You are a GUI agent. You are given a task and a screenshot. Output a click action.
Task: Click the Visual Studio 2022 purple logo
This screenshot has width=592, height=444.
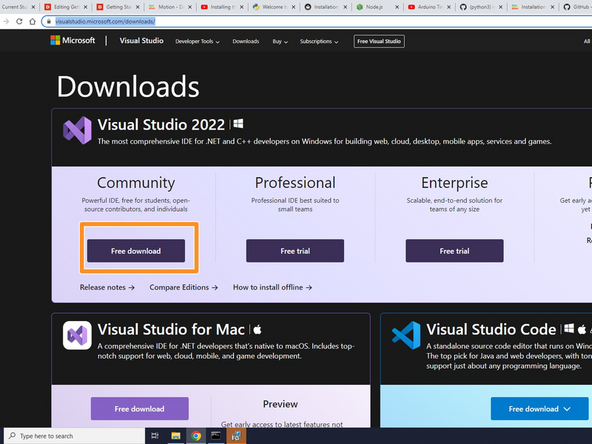tap(77, 130)
